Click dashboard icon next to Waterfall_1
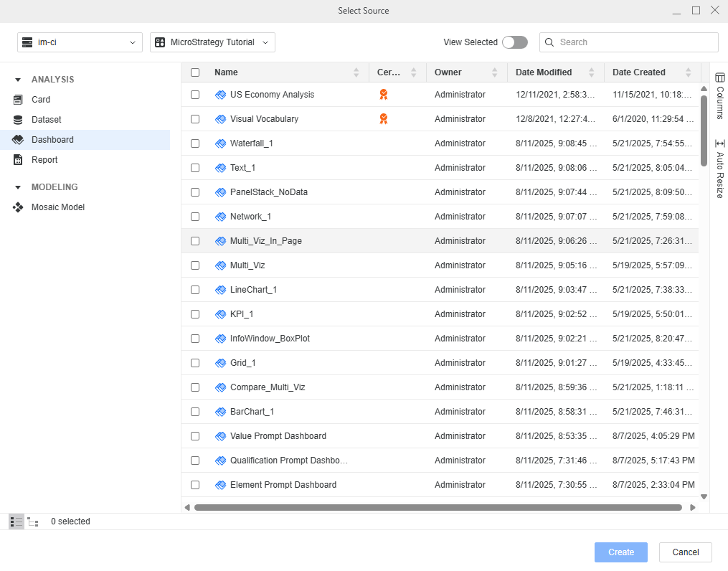728x571 pixels. (x=220, y=143)
